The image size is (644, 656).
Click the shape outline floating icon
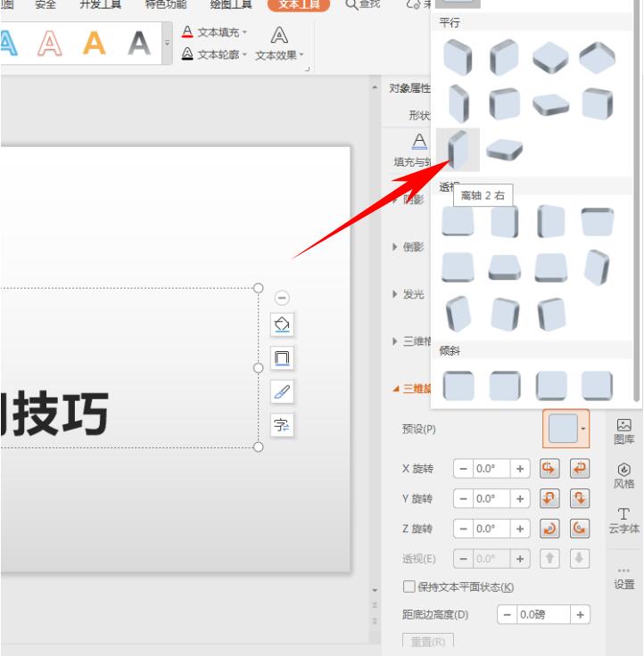pos(282,358)
